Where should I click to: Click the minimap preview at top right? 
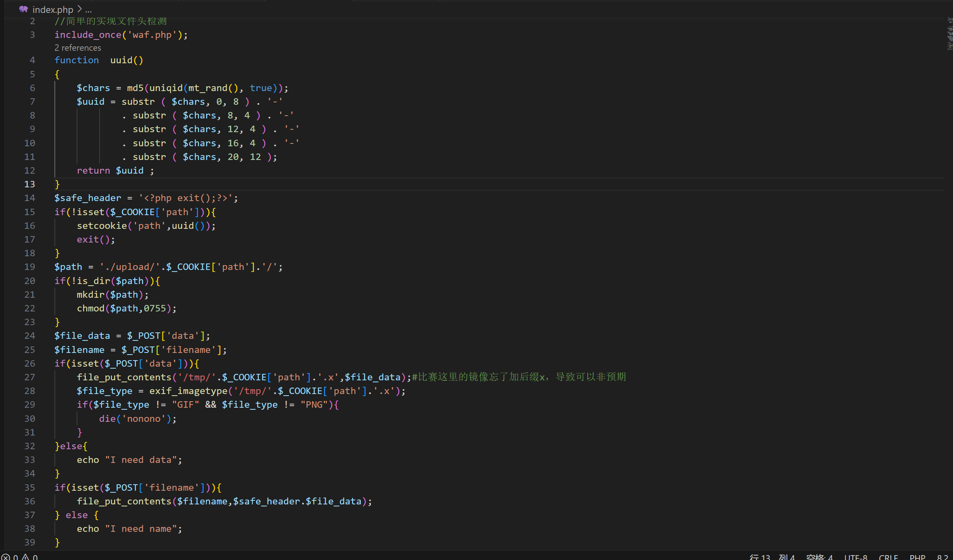[x=950, y=34]
